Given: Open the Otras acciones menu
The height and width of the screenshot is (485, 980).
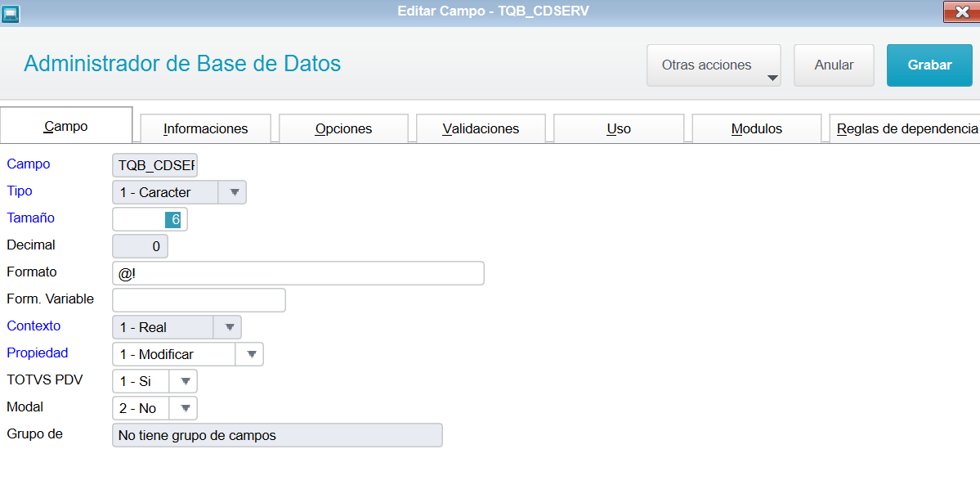Looking at the screenshot, I should 713,65.
